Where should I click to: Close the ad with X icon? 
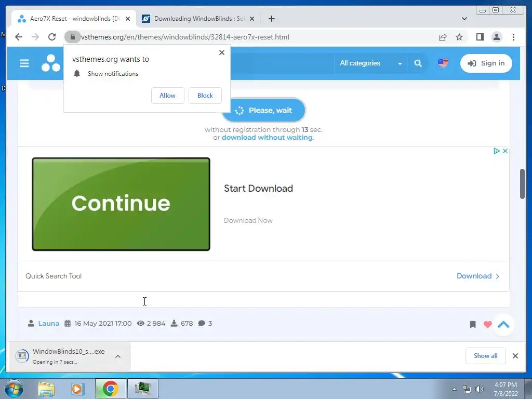point(505,151)
